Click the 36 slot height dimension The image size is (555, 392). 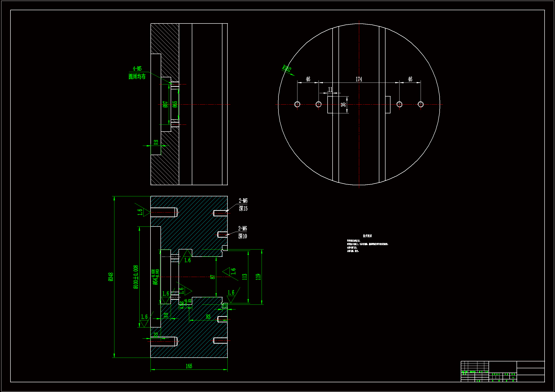(x=343, y=105)
